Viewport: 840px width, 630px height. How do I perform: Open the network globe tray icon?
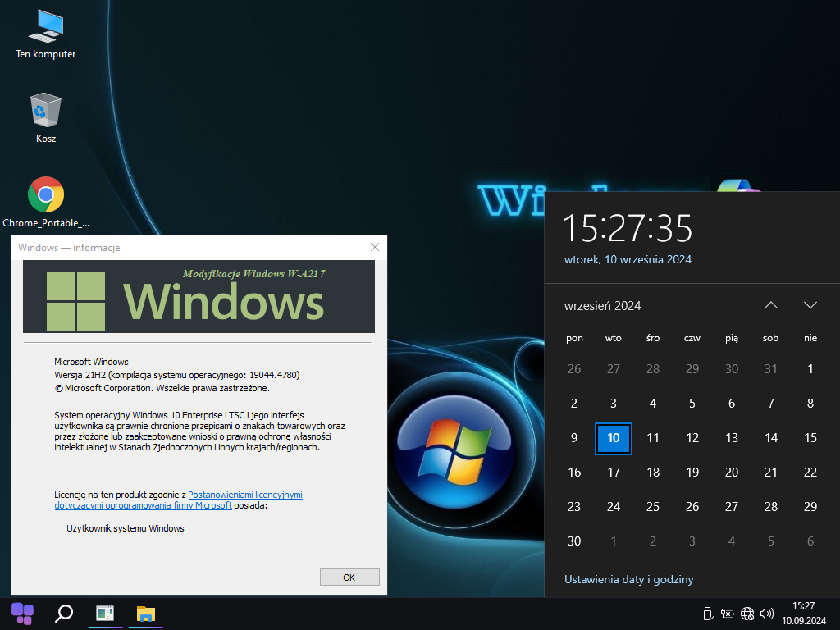[x=747, y=614]
